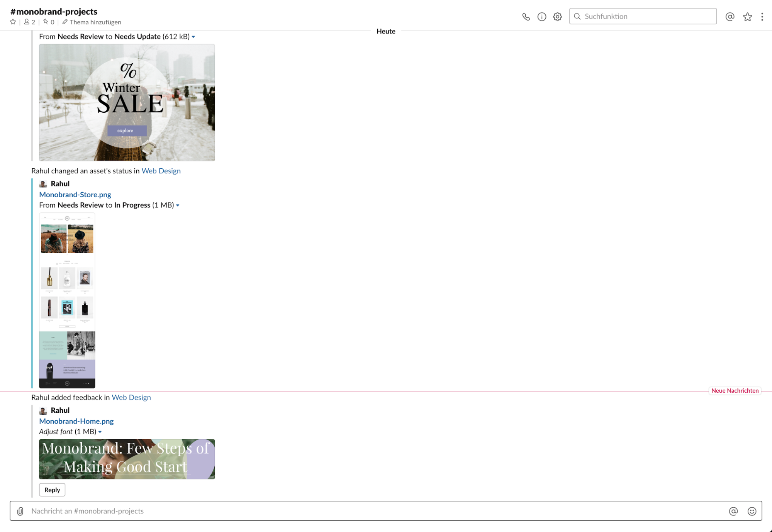Open Web Design link in status change message
Image resolution: width=772 pixels, height=532 pixels.
[x=161, y=171]
